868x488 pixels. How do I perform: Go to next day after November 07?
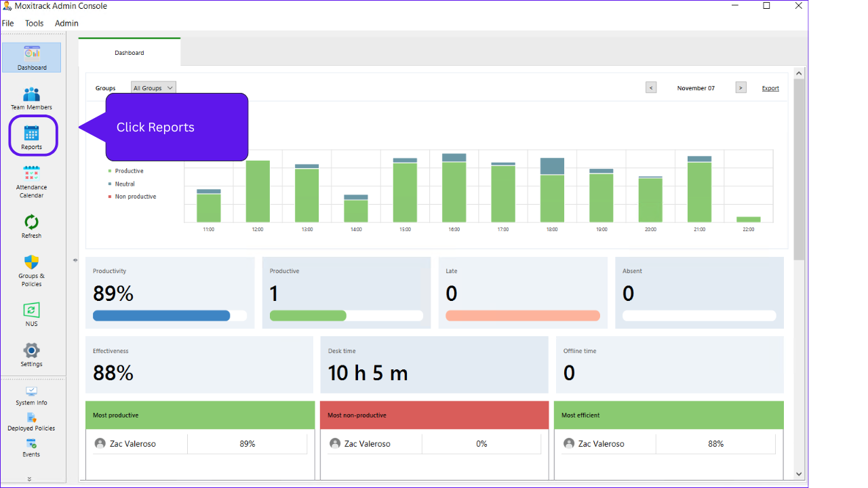click(x=741, y=87)
